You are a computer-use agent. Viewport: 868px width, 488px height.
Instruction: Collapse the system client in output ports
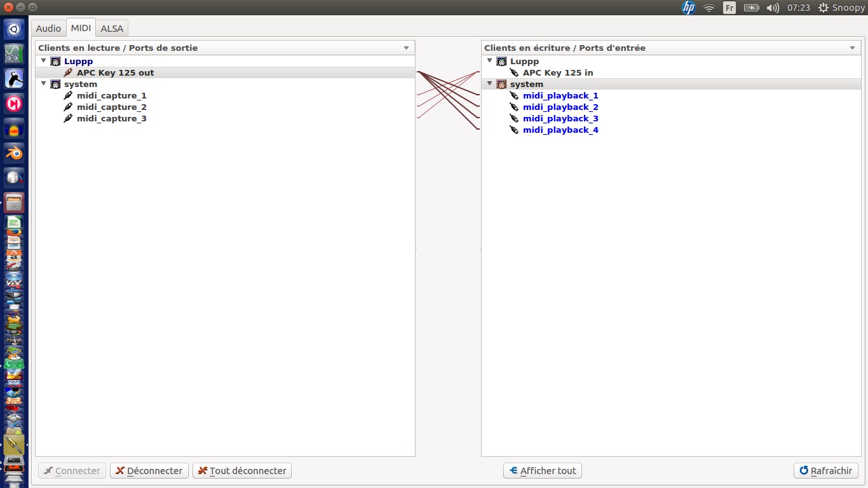(x=43, y=84)
